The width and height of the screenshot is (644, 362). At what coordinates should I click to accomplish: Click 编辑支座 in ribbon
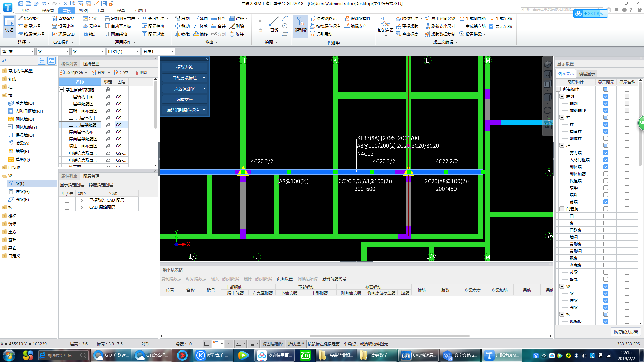pos(356,26)
